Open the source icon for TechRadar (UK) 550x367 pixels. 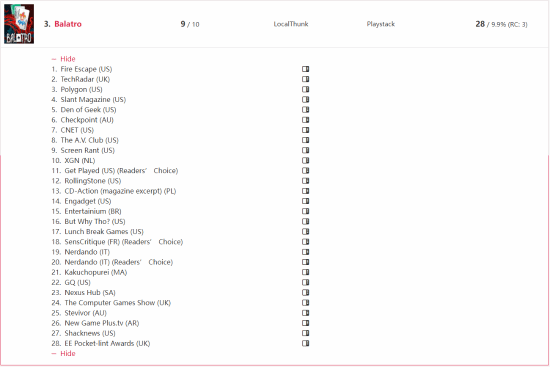306,79
